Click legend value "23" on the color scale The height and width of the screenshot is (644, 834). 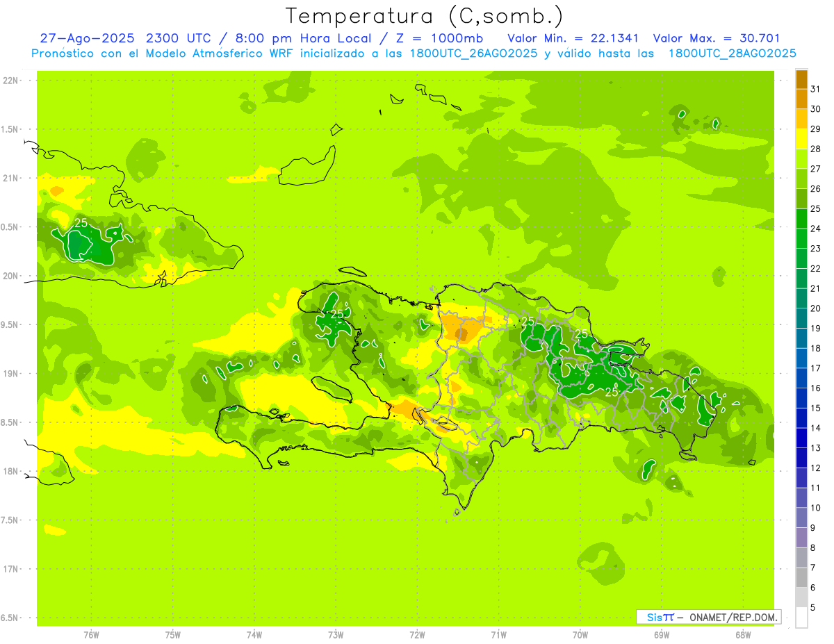[815, 249]
